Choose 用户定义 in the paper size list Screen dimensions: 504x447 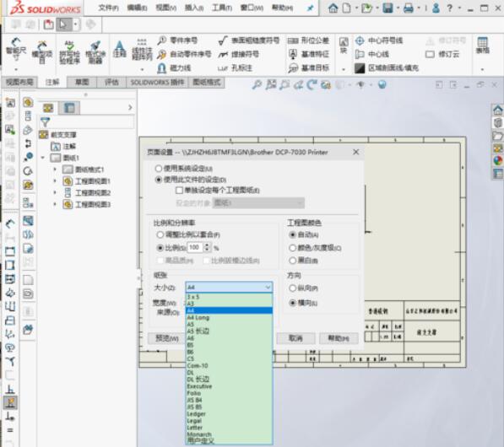pos(229,441)
